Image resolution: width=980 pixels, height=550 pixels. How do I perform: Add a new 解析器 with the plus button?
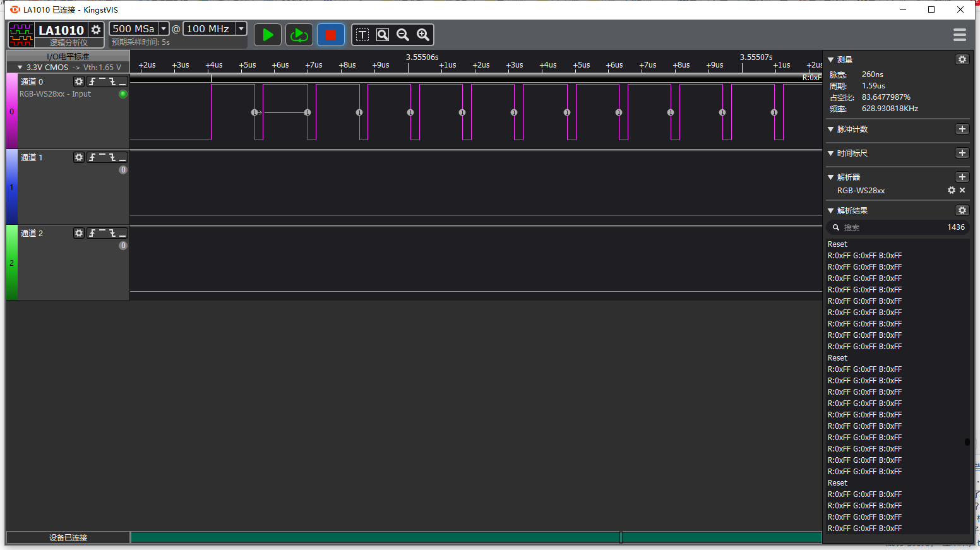pyautogui.click(x=962, y=177)
